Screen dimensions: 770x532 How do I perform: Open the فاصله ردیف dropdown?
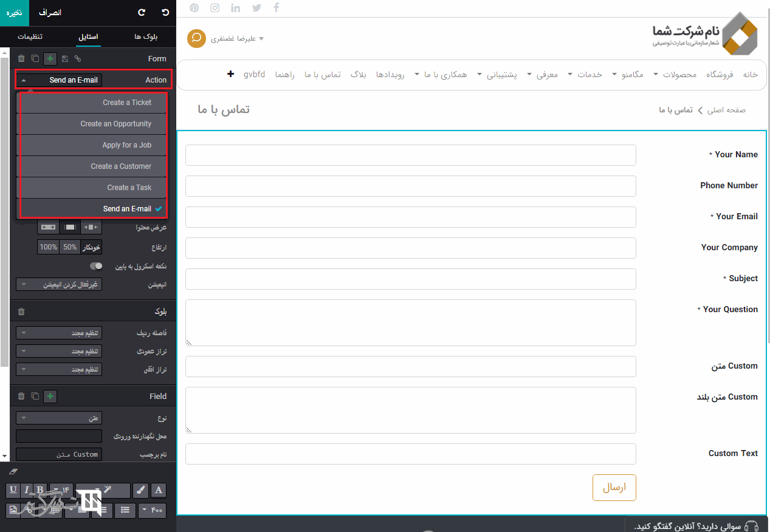tap(59, 333)
